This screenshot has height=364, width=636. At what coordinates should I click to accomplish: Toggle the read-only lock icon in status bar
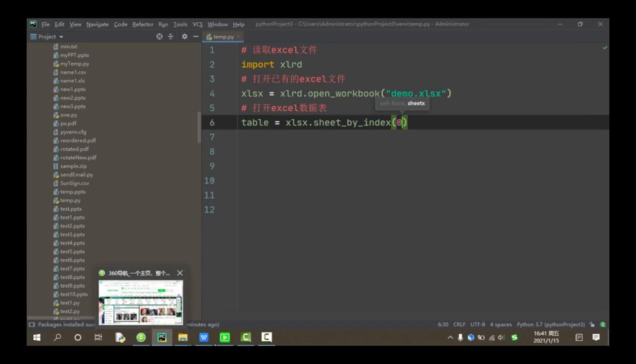click(592, 325)
